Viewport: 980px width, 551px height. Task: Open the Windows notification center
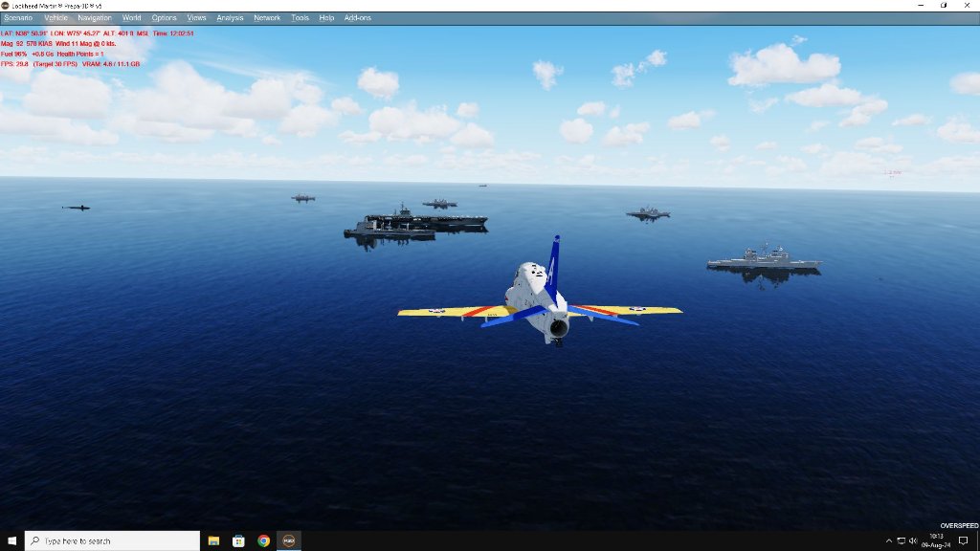pos(963,540)
